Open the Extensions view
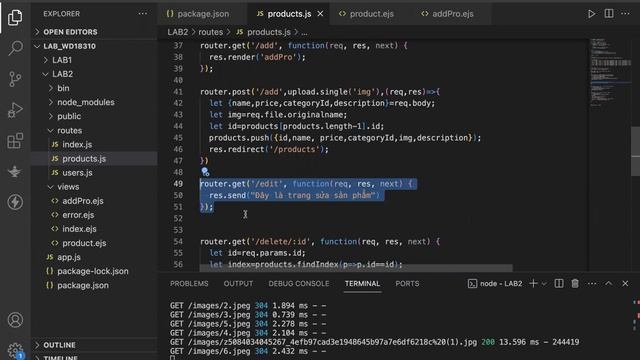The height and width of the screenshot is (360, 640). [15, 141]
